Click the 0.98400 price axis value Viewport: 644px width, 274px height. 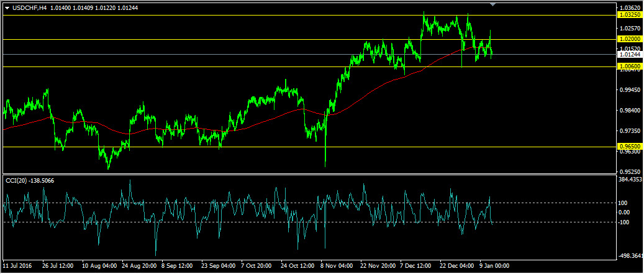coord(630,111)
